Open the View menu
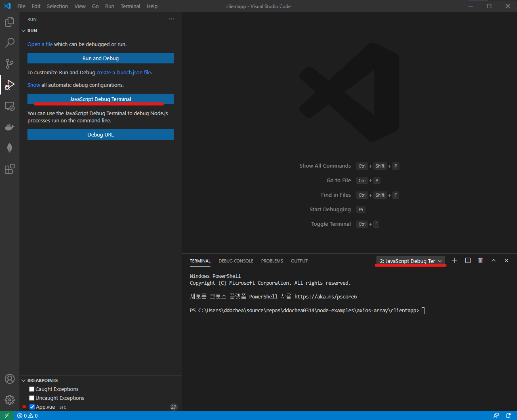This screenshot has width=517, height=420. point(80,6)
